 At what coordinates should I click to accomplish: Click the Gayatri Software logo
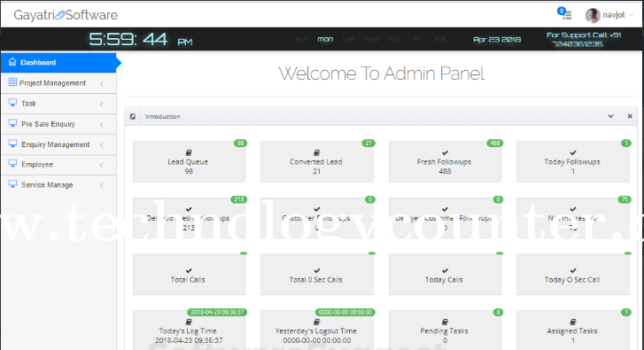[66, 15]
